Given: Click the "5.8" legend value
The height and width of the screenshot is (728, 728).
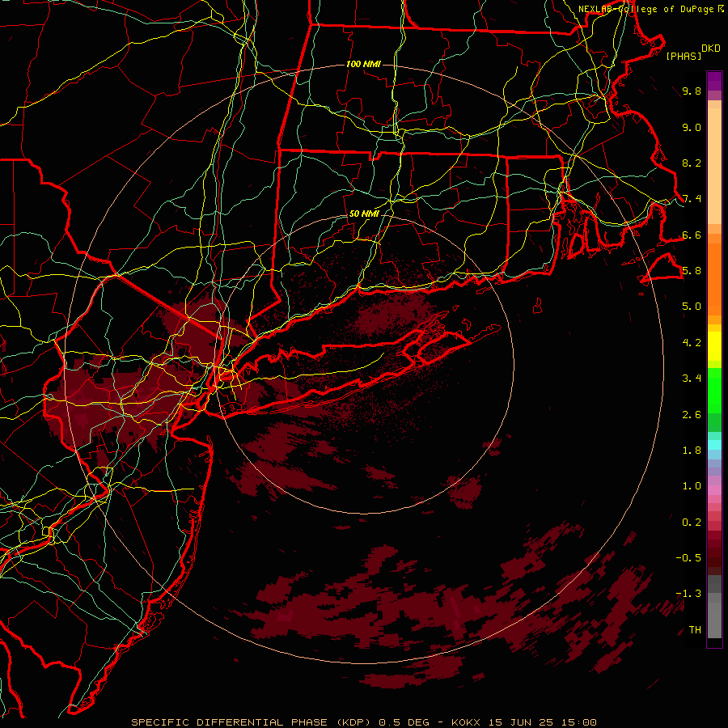Looking at the screenshot, I should (692, 271).
